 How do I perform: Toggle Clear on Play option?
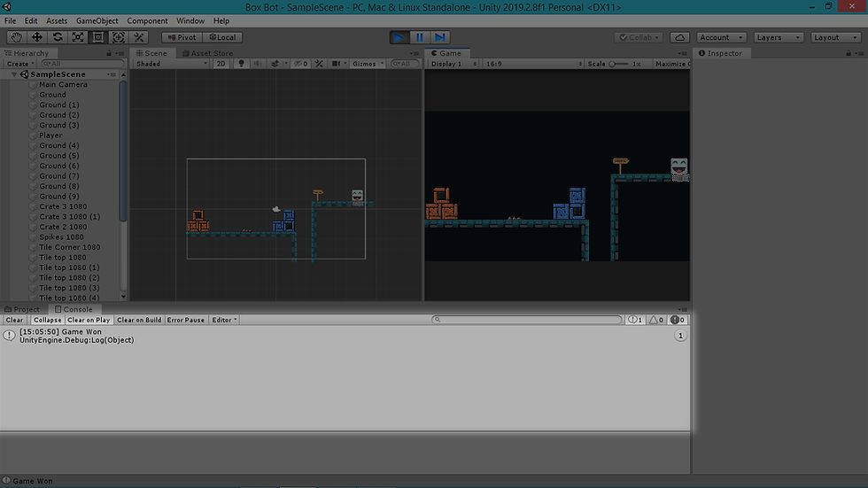point(89,320)
